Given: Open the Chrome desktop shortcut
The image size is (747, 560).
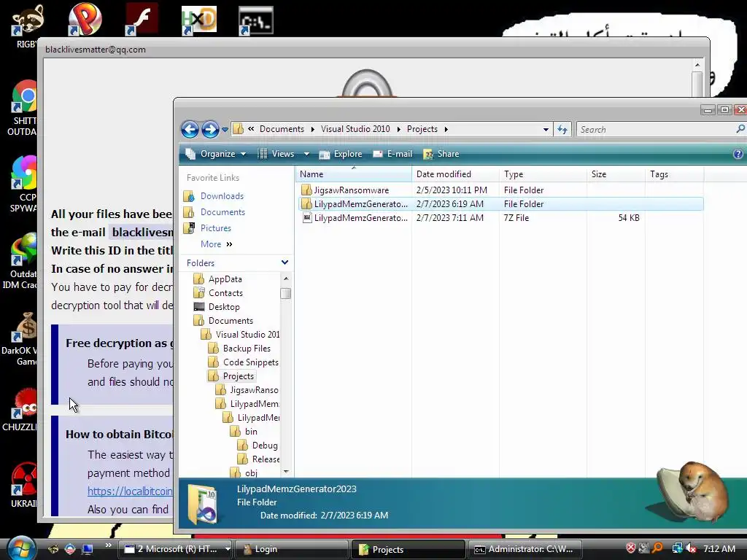Looking at the screenshot, I should click(26, 97).
